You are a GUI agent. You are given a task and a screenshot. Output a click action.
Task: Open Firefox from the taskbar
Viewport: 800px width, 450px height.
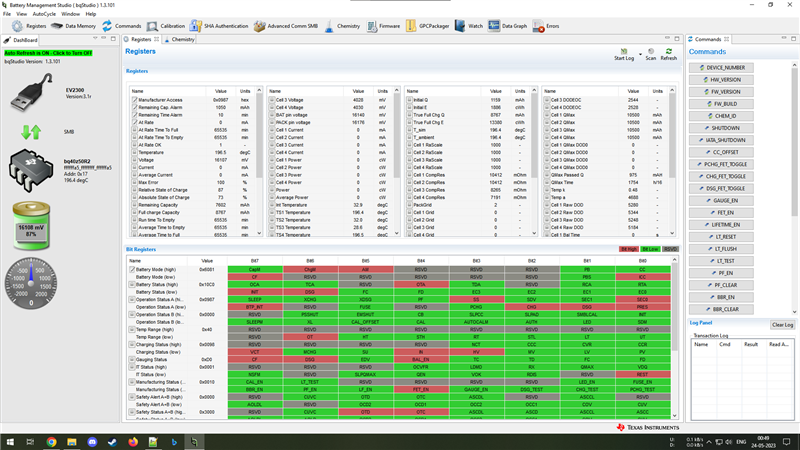tap(133, 442)
